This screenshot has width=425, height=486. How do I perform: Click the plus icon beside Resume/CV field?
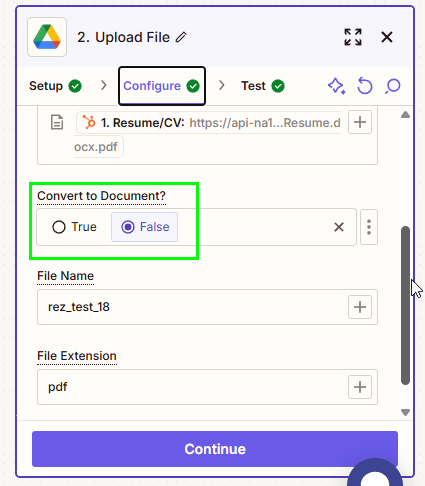(360, 122)
